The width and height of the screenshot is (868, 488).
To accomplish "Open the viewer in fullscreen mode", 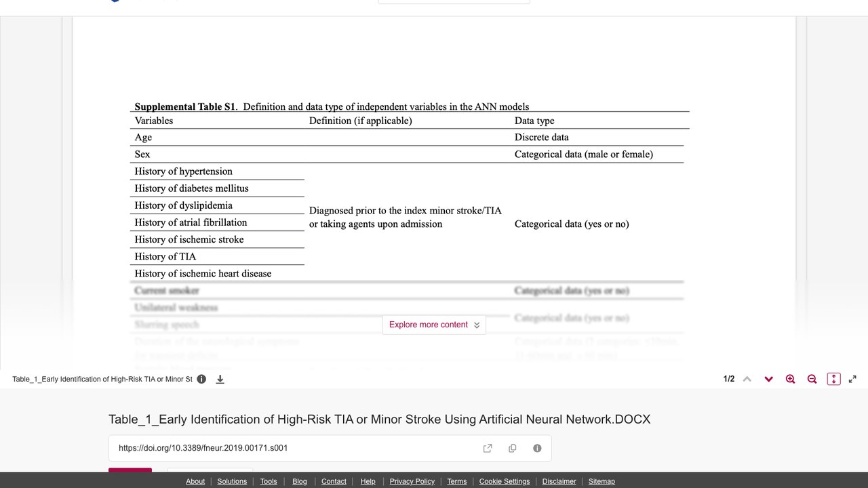I will click(x=852, y=379).
